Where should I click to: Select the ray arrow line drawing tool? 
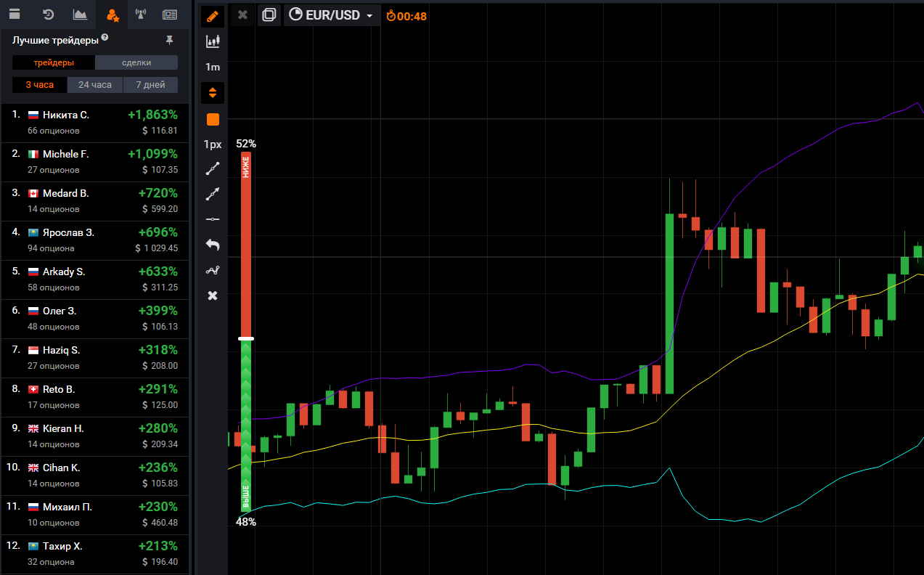pyautogui.click(x=213, y=194)
